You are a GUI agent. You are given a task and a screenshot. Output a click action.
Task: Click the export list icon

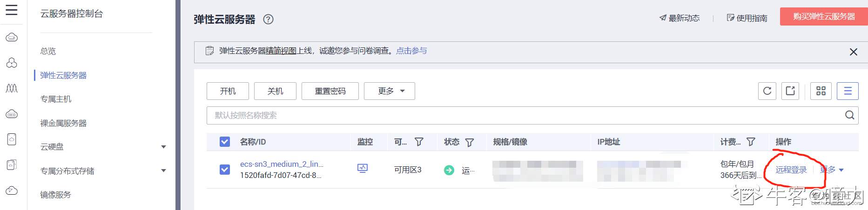pyautogui.click(x=790, y=91)
